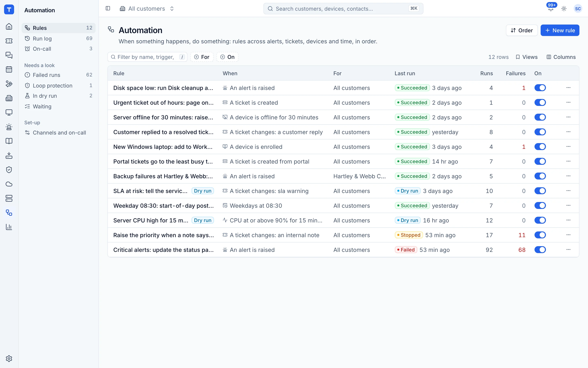The width and height of the screenshot is (588, 368).
Task: Select Rules in the sidebar
Action: pyautogui.click(x=58, y=28)
